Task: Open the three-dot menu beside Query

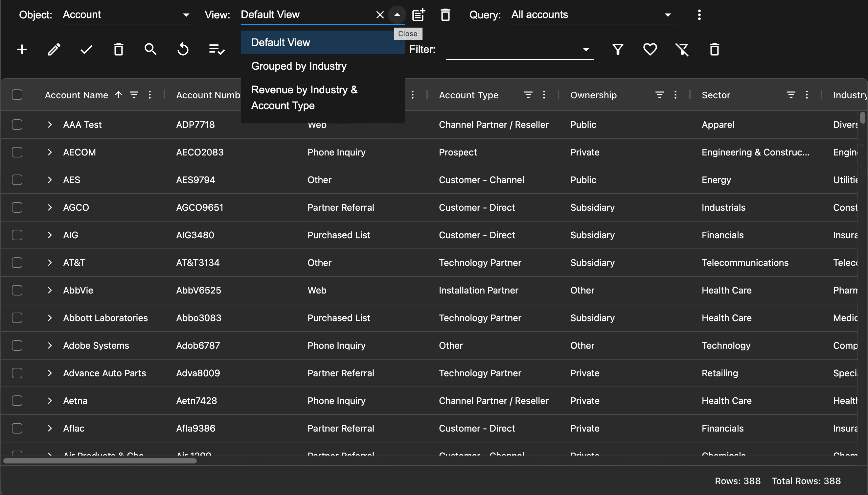Action: [x=699, y=14]
